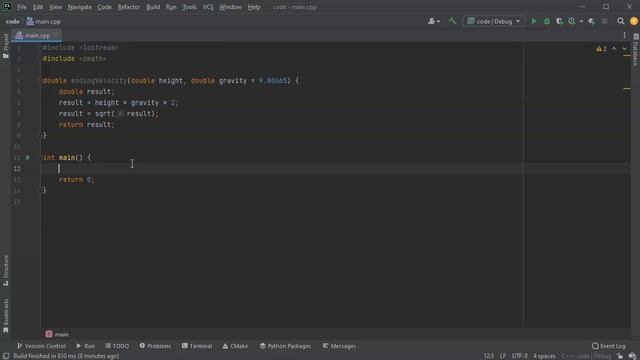Click the 'return 0;' code line
Viewport: 640px width, 360px height.
pos(76,180)
